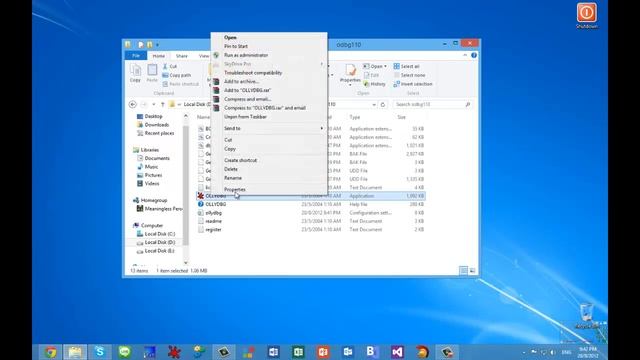Viewport: 640px width, 360px height.
Task: Click the Shutdown icon on the desktop
Action: pos(587,16)
